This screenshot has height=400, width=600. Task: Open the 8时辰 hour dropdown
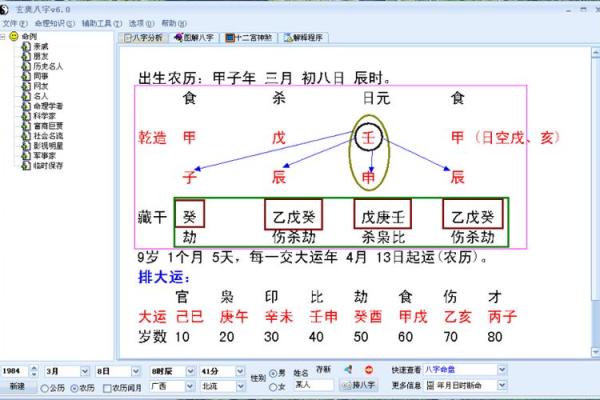[x=190, y=371]
